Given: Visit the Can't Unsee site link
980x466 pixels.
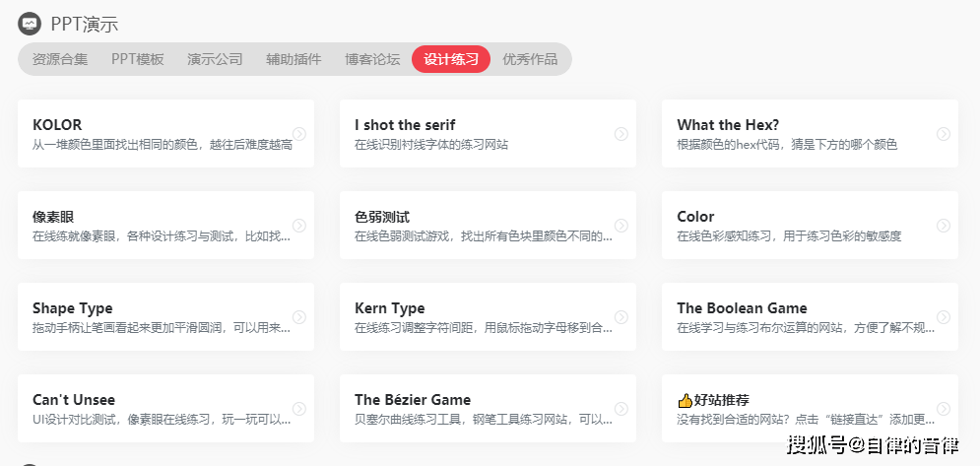Looking at the screenshot, I should [74, 400].
